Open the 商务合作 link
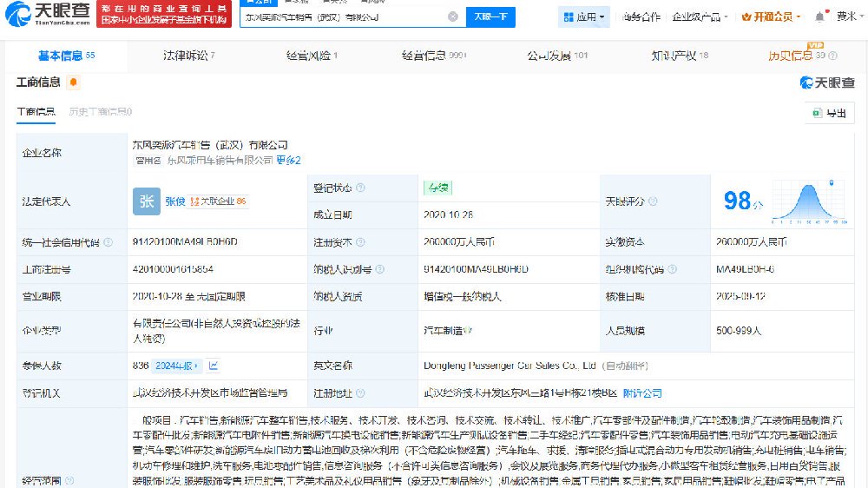868x488 pixels. (641, 17)
